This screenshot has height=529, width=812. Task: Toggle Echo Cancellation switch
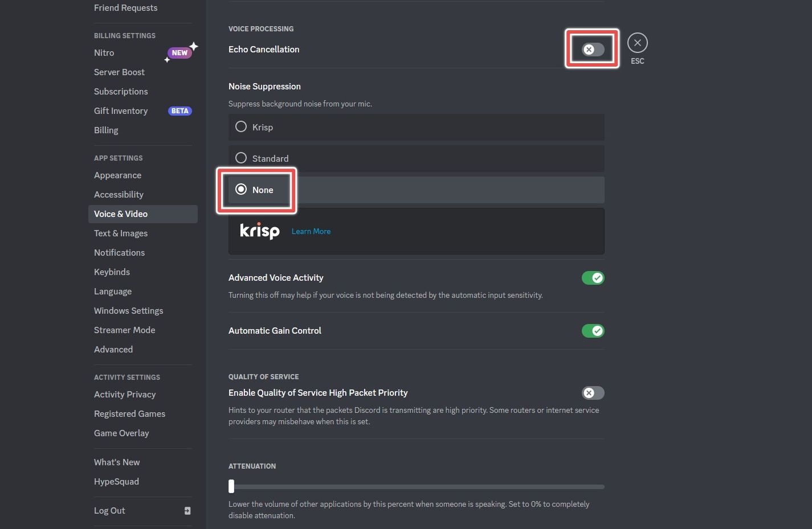tap(593, 50)
